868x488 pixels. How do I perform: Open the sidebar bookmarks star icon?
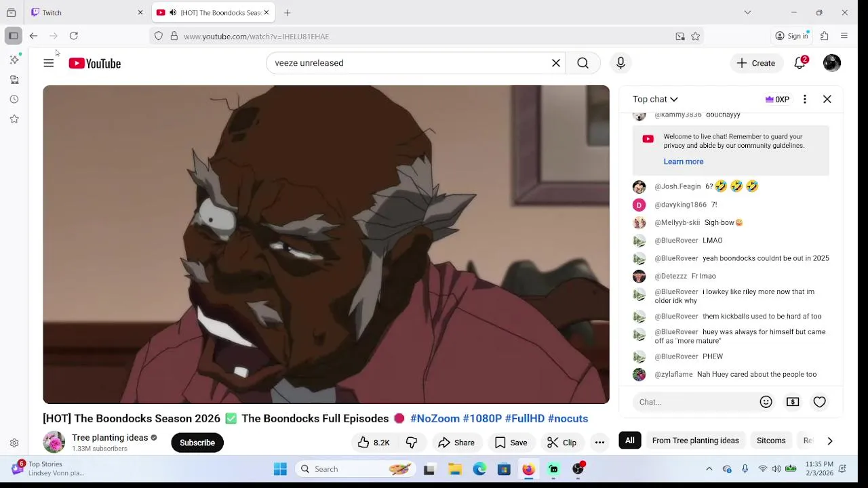14,119
